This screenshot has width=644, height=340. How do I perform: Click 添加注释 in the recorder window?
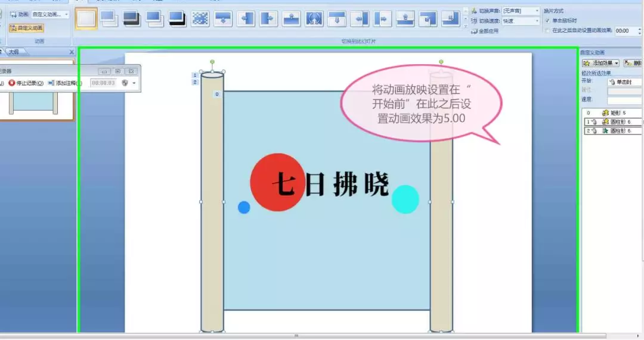(64, 83)
